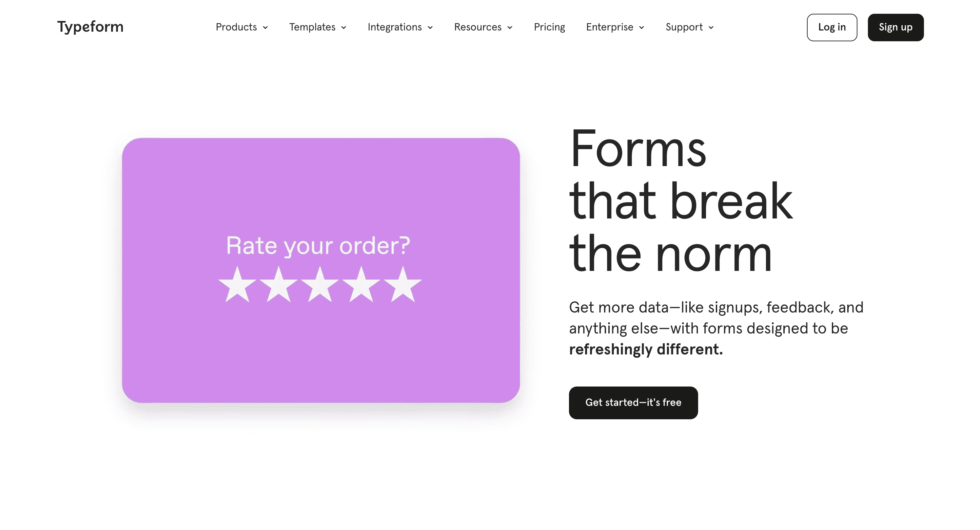980x530 pixels.
Task: Open the Templates menu label
Action: pyautogui.click(x=312, y=27)
